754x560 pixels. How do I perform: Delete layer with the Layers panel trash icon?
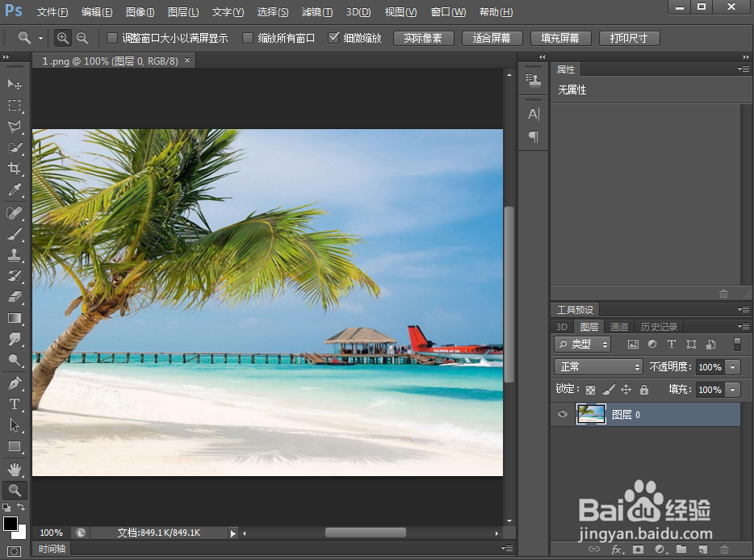pyautogui.click(x=725, y=549)
